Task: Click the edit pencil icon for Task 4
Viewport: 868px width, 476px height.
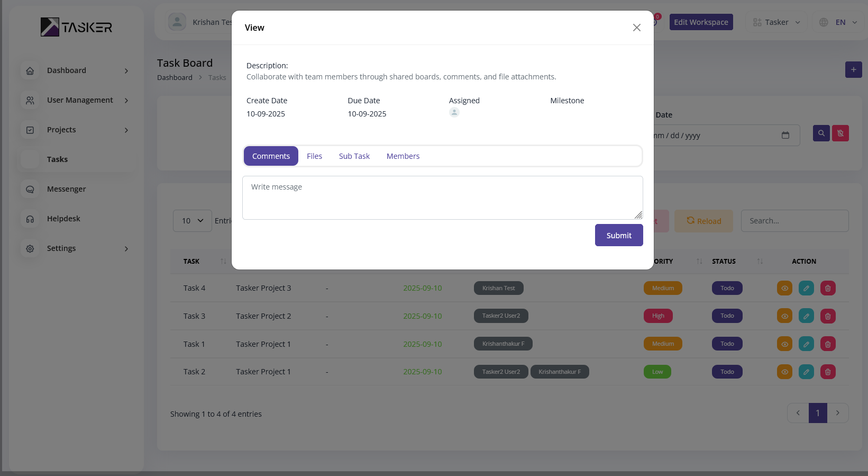Action: tap(806, 288)
